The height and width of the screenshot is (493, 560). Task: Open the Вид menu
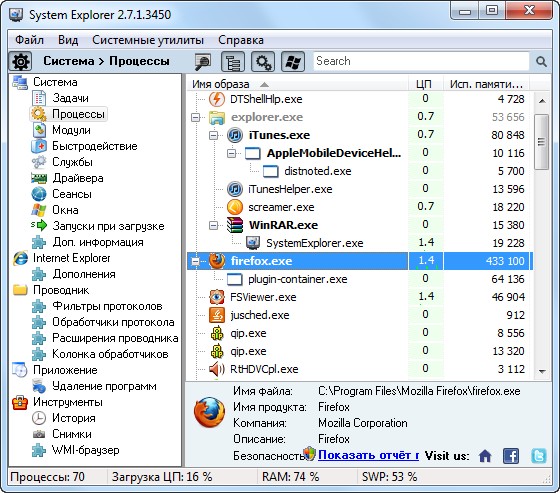click(68, 40)
